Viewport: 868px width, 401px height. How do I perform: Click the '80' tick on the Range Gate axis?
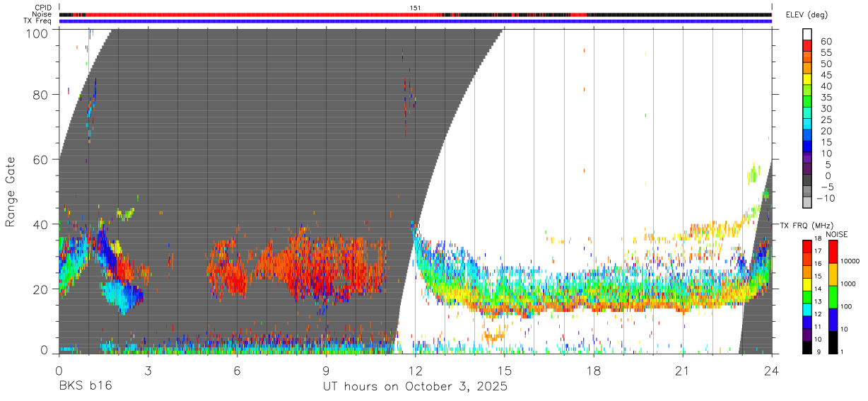click(42, 95)
